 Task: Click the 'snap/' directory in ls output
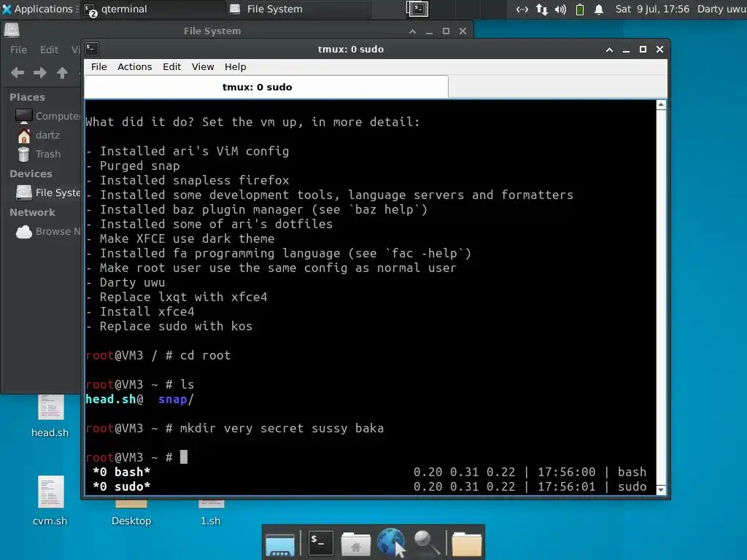[x=176, y=399]
